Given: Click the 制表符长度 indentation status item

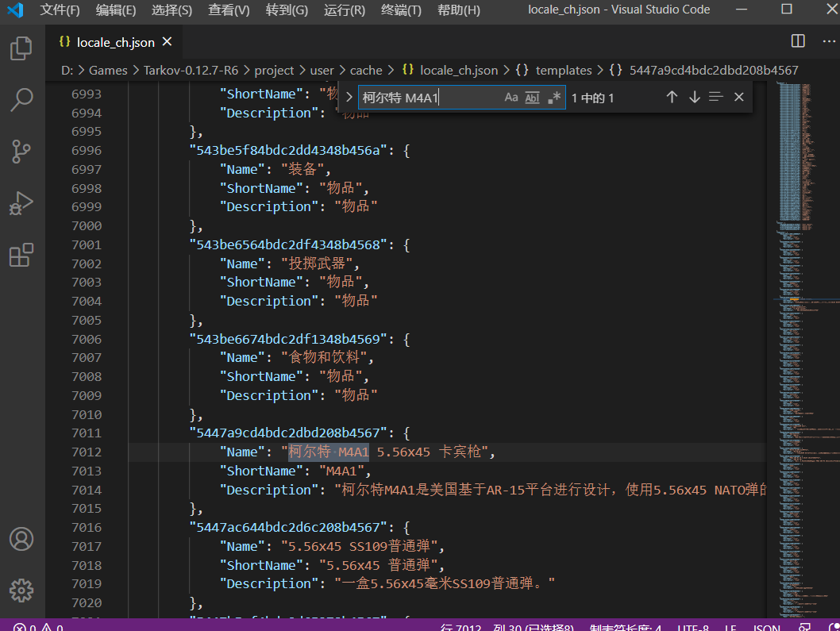Looking at the screenshot, I should point(625,627).
